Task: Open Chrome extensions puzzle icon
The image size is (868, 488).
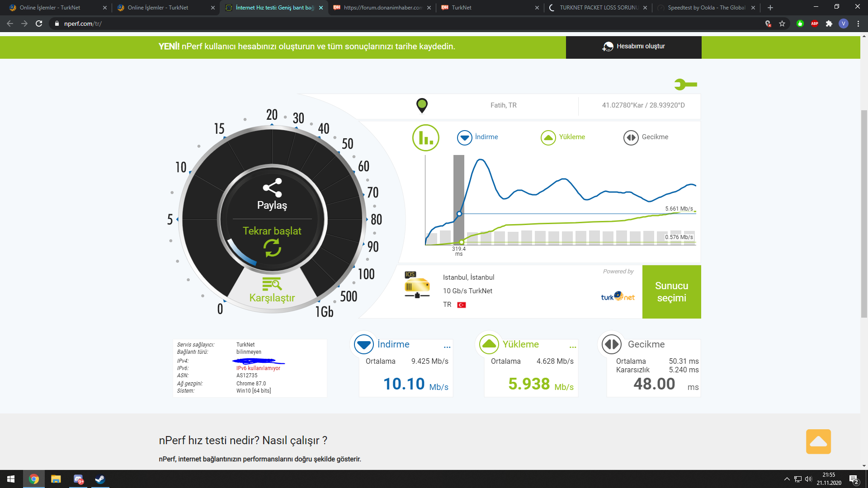Action: (x=829, y=23)
